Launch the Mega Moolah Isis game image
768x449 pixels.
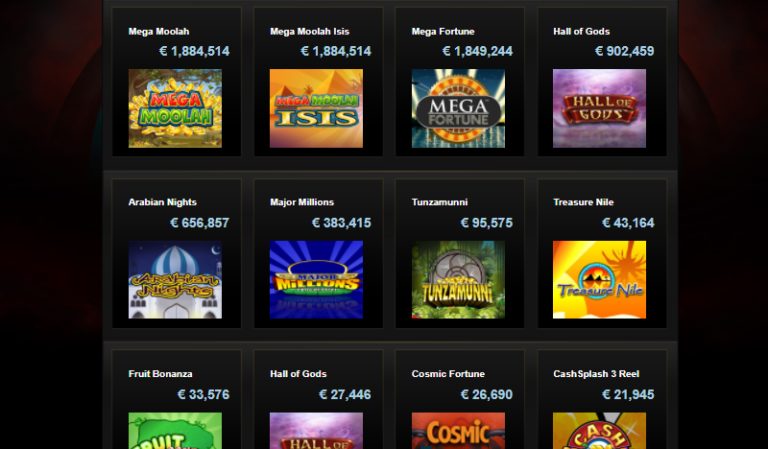(x=316, y=108)
